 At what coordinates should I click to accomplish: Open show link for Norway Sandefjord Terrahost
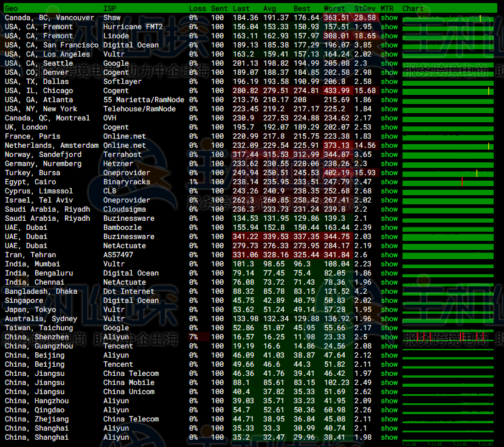pos(389,154)
